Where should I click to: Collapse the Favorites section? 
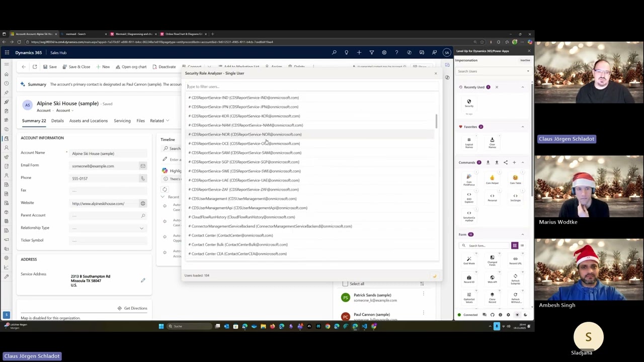(x=522, y=127)
